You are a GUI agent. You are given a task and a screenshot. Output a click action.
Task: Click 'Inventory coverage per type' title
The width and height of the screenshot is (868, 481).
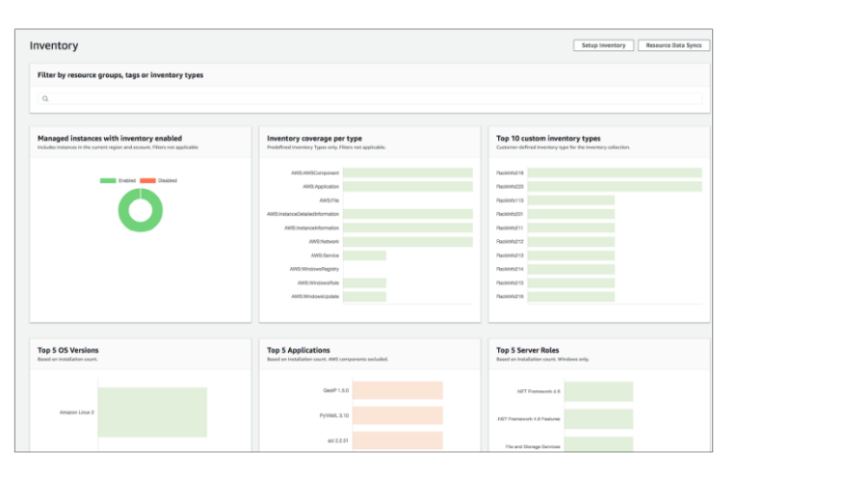point(314,139)
